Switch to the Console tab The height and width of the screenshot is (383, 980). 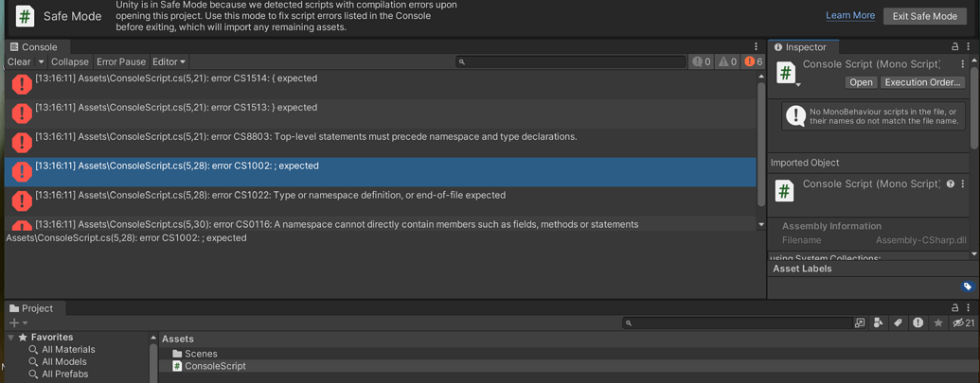34,46
